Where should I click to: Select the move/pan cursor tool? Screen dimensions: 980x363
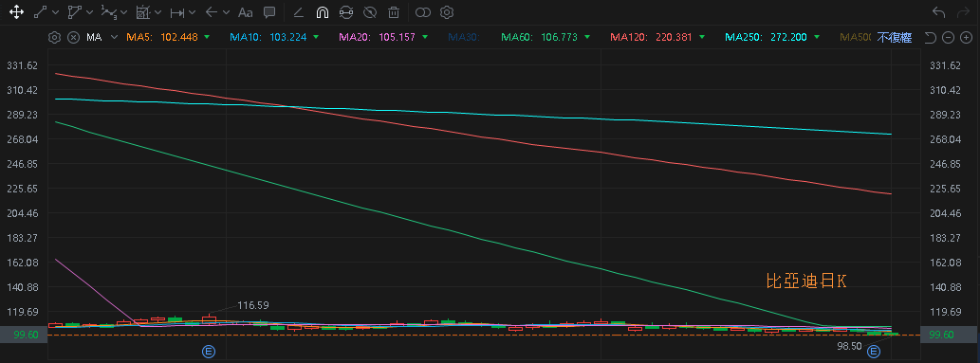17,12
